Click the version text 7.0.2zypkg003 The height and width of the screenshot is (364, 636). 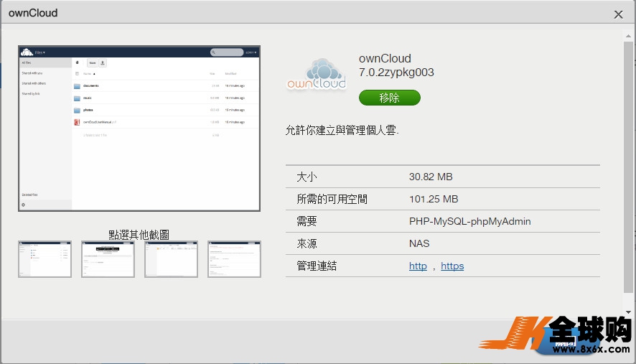click(x=396, y=73)
